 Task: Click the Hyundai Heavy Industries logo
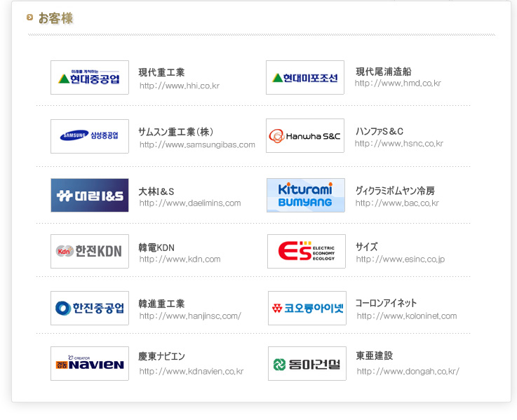[x=90, y=77]
